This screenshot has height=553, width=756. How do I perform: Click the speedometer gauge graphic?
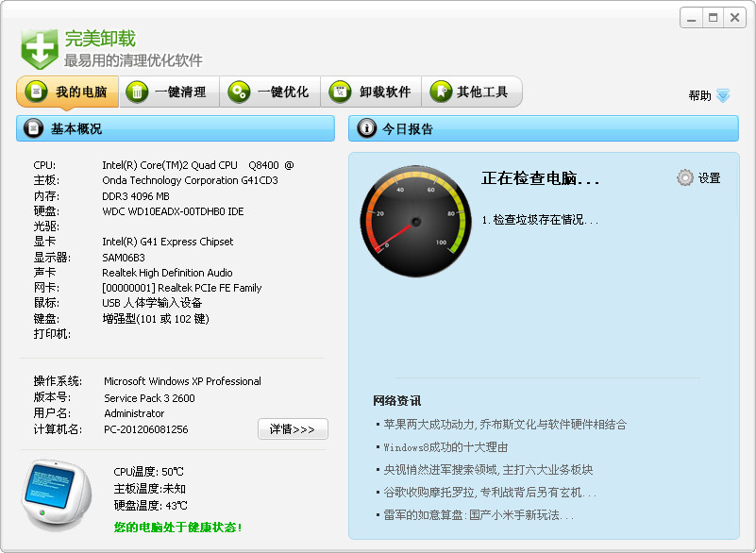coord(416,222)
